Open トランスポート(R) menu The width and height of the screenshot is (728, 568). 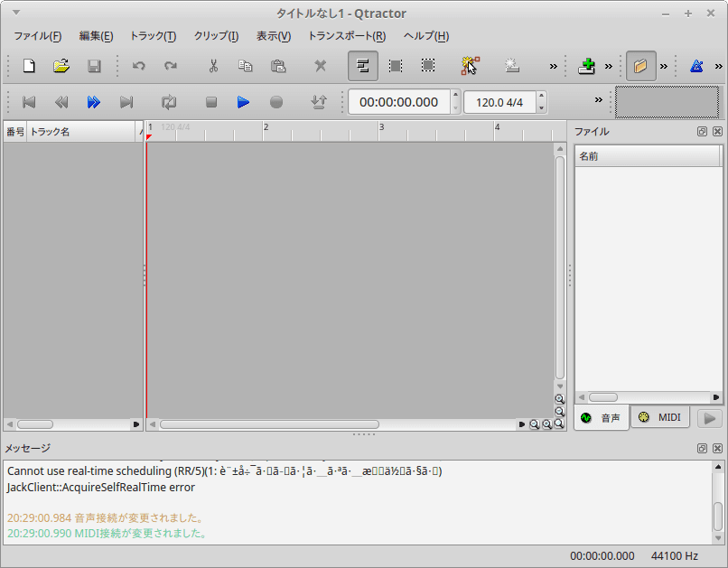[347, 36]
